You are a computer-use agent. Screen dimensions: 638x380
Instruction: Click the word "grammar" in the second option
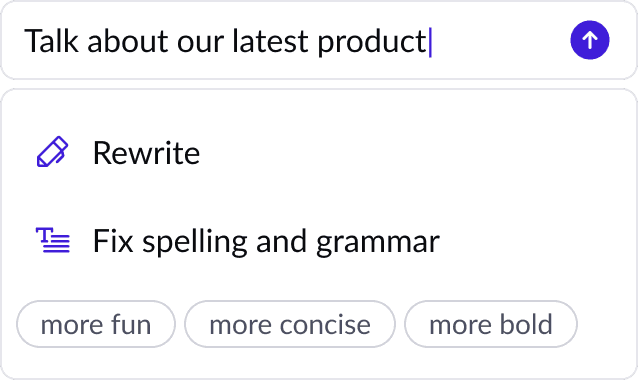(x=378, y=243)
